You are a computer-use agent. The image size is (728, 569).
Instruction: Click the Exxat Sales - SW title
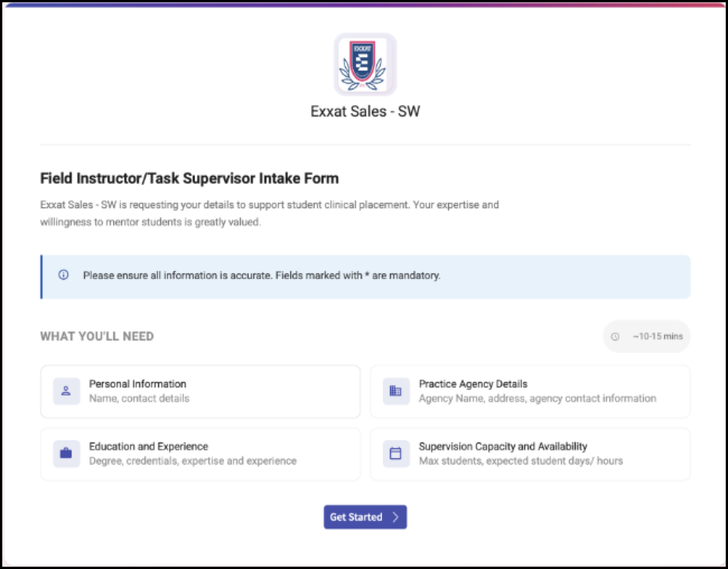point(365,111)
